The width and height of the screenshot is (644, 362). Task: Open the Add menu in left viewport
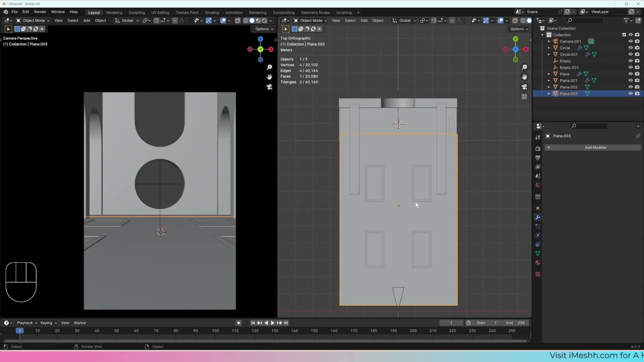87,20
